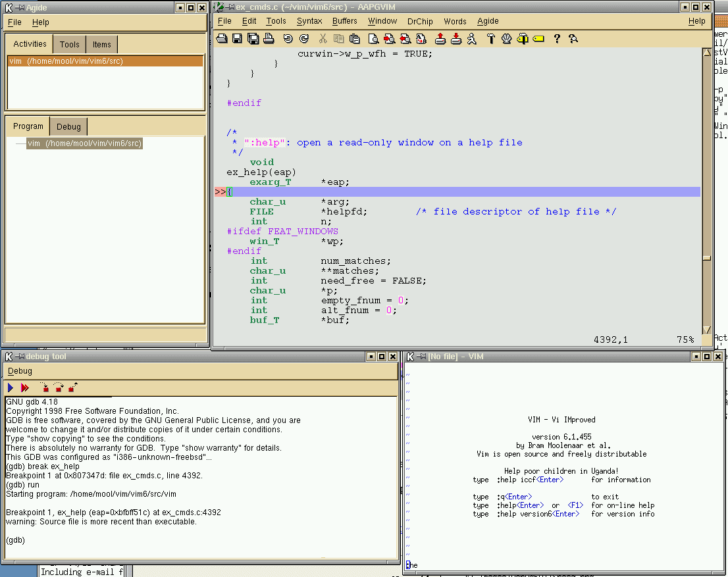This screenshot has height=577, width=728.
Task: Click the :he command line in VIM window
Action: pyautogui.click(x=412, y=565)
